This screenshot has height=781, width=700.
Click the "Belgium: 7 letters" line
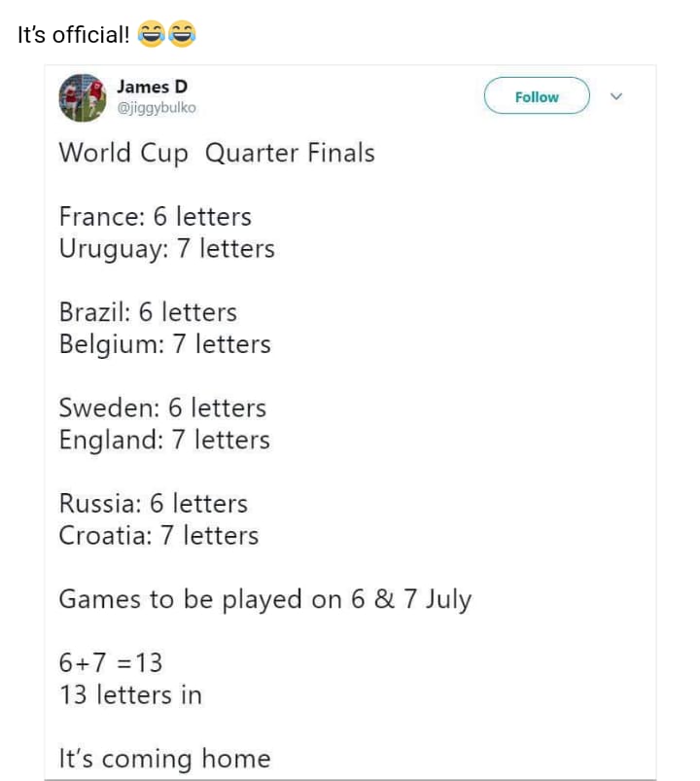point(165,344)
